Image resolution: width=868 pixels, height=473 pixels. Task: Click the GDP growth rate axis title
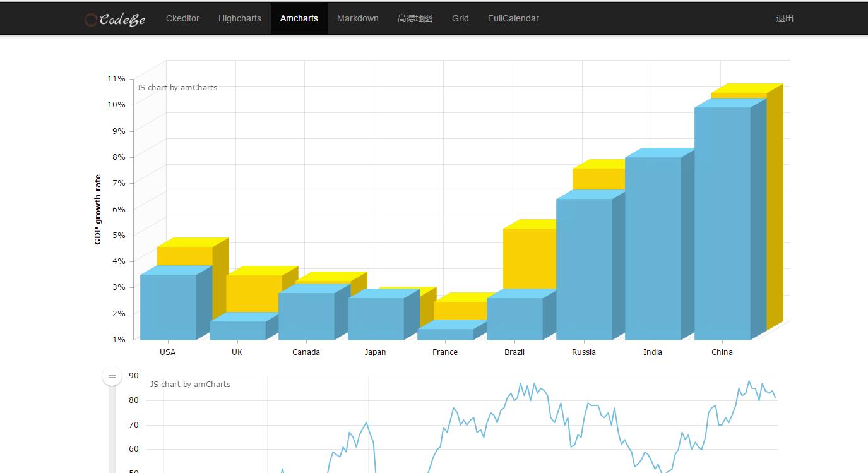(98, 210)
